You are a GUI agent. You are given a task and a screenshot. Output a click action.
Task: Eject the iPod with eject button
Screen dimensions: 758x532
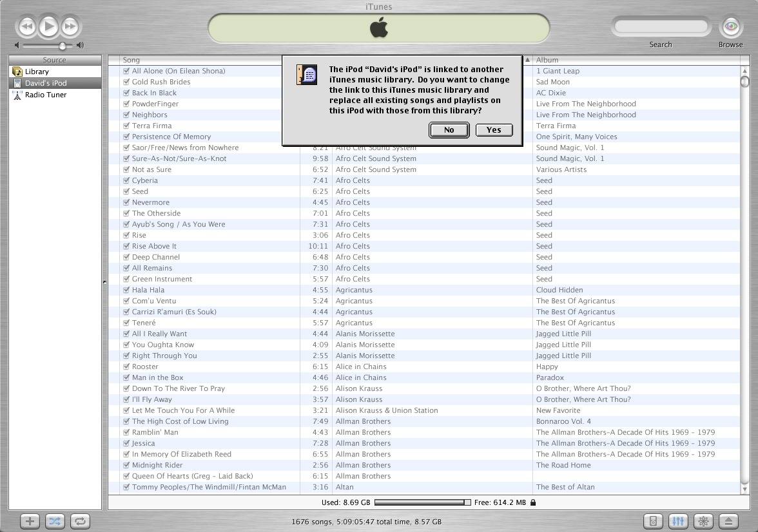[728, 521]
